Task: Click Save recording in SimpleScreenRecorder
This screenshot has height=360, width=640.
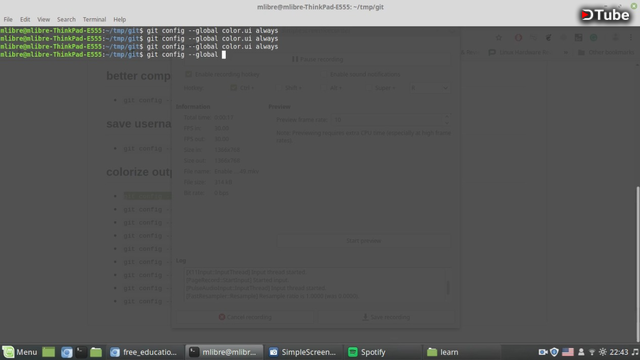Action: (386, 317)
